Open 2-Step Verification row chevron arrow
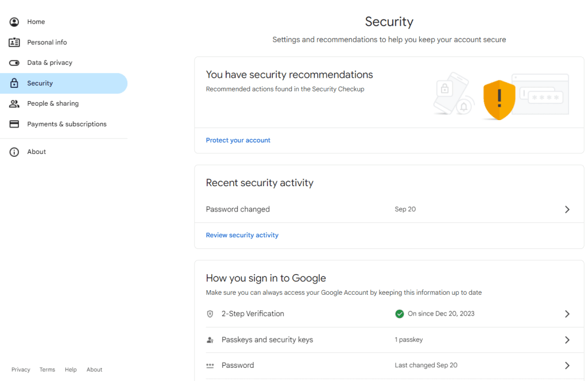 [567, 314]
